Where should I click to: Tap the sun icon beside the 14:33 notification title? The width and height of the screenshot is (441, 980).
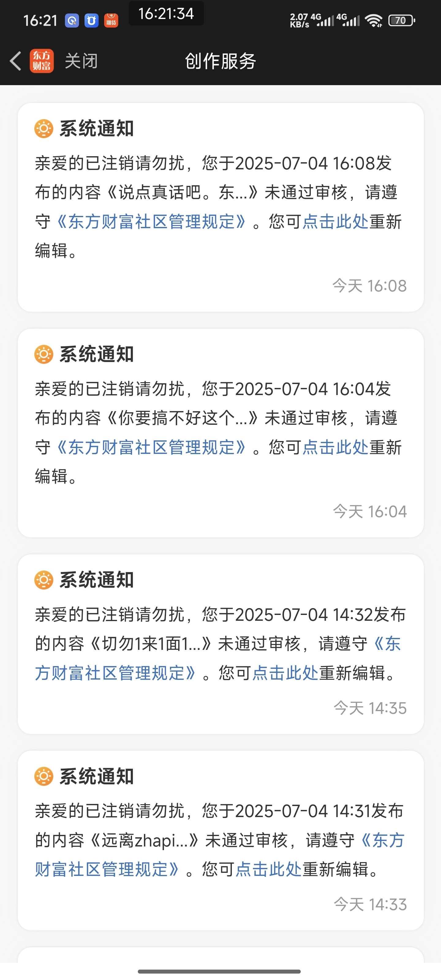(x=44, y=776)
